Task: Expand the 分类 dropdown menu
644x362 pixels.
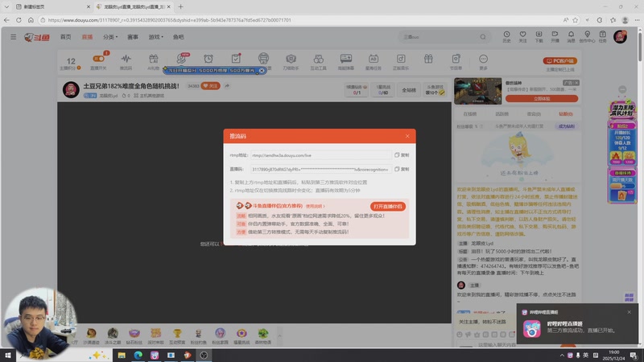Action: click(110, 37)
